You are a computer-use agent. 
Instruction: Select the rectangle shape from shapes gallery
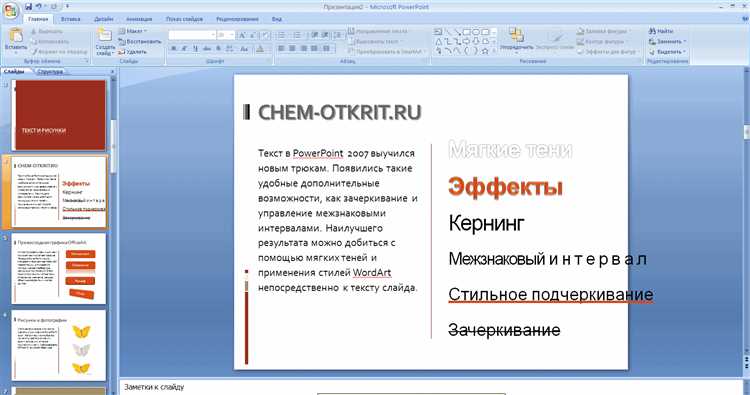(x=466, y=32)
